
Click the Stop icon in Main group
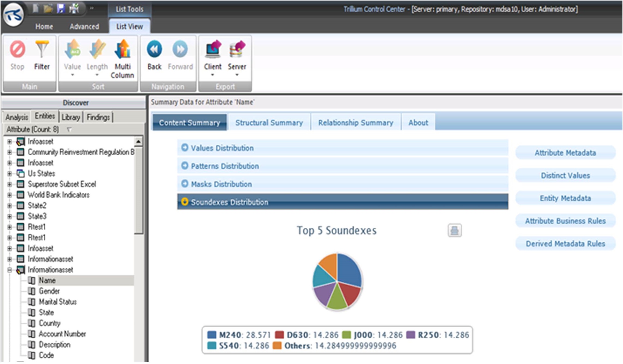17,49
